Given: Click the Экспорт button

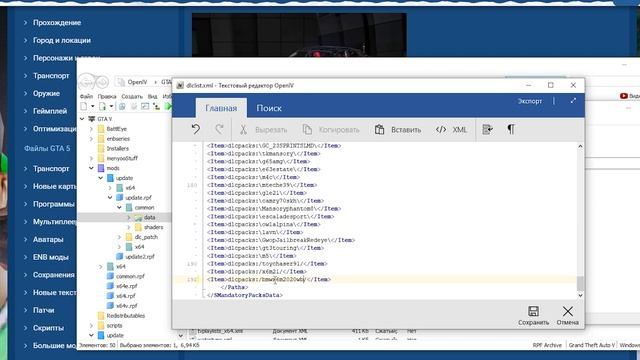Looking at the screenshot, I should [x=530, y=101].
